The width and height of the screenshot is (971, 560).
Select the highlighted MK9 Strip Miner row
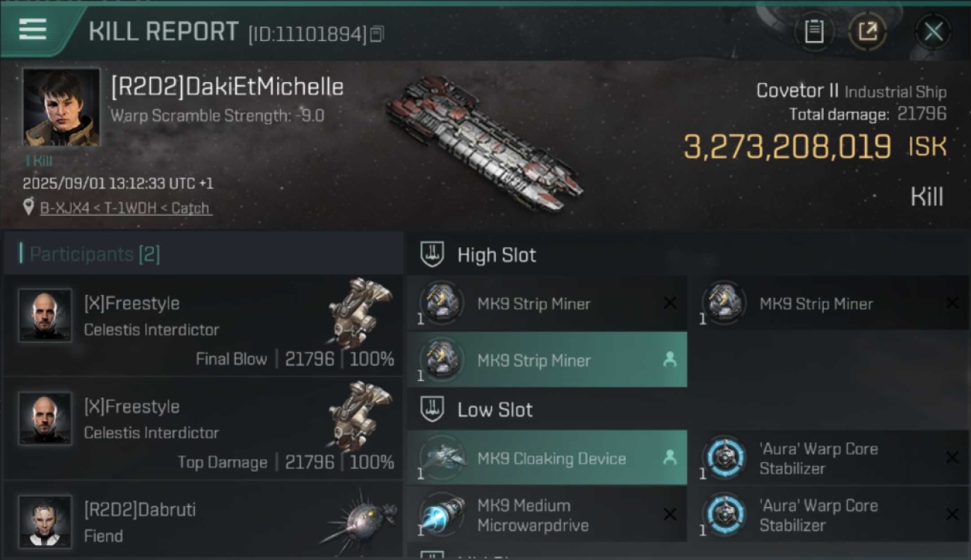pos(547,360)
